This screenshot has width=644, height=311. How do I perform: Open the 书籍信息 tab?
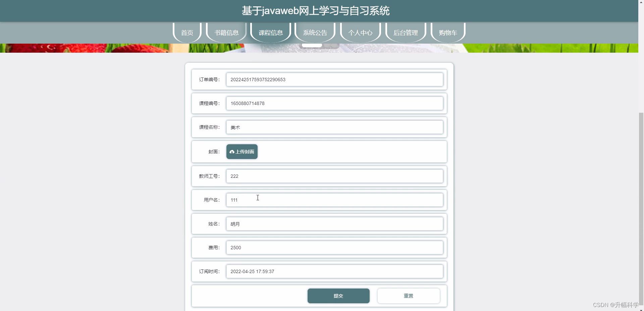point(226,33)
